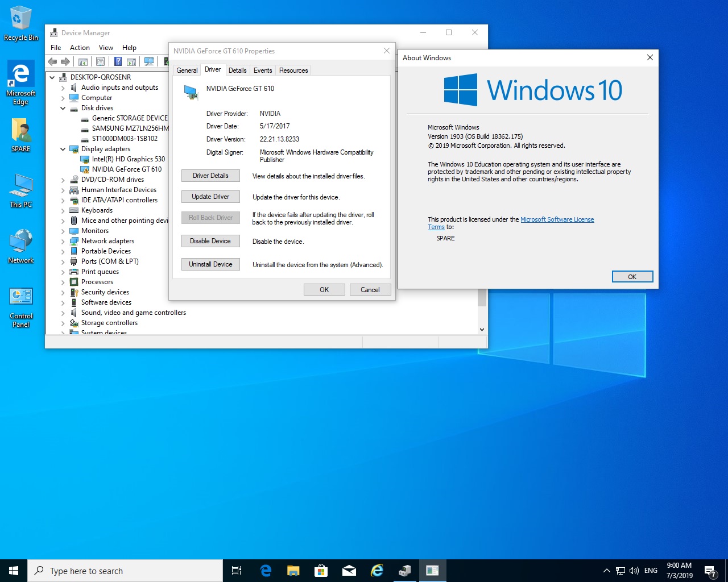
Task: Click the Type here to search box
Action: coord(125,571)
